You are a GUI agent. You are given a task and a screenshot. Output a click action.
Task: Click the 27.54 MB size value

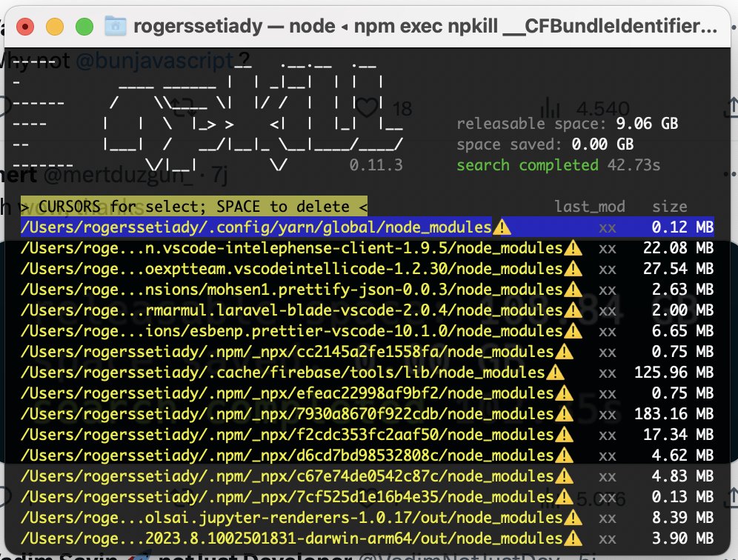coord(678,269)
